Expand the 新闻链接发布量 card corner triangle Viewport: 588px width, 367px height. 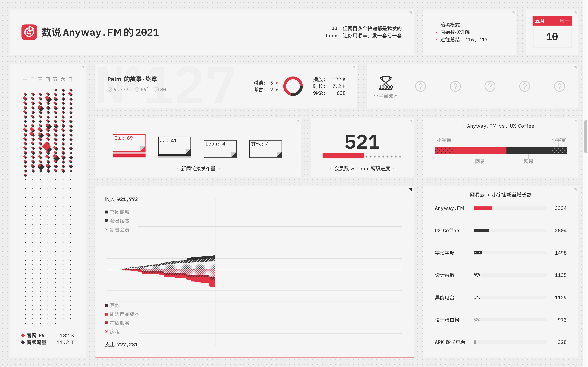point(298,121)
